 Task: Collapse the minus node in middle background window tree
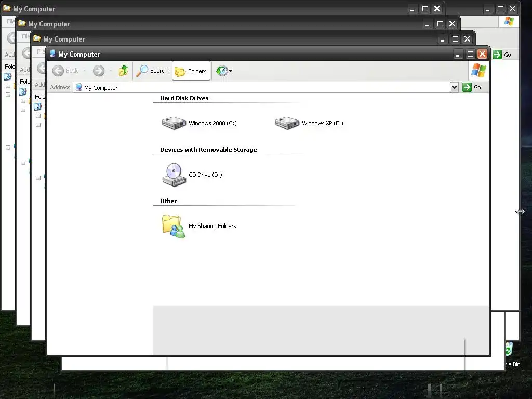click(x=23, y=110)
